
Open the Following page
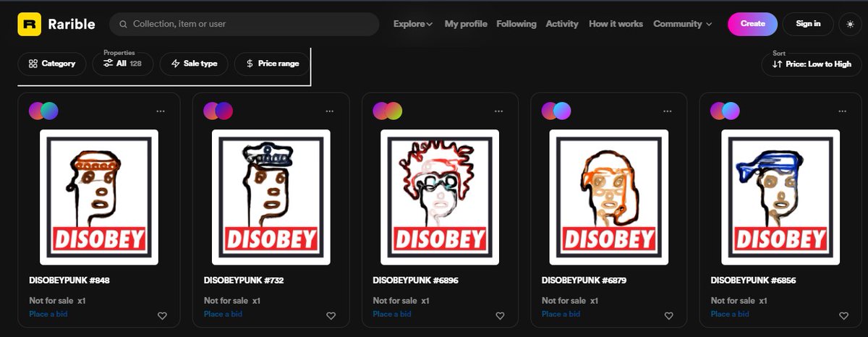pyautogui.click(x=516, y=24)
